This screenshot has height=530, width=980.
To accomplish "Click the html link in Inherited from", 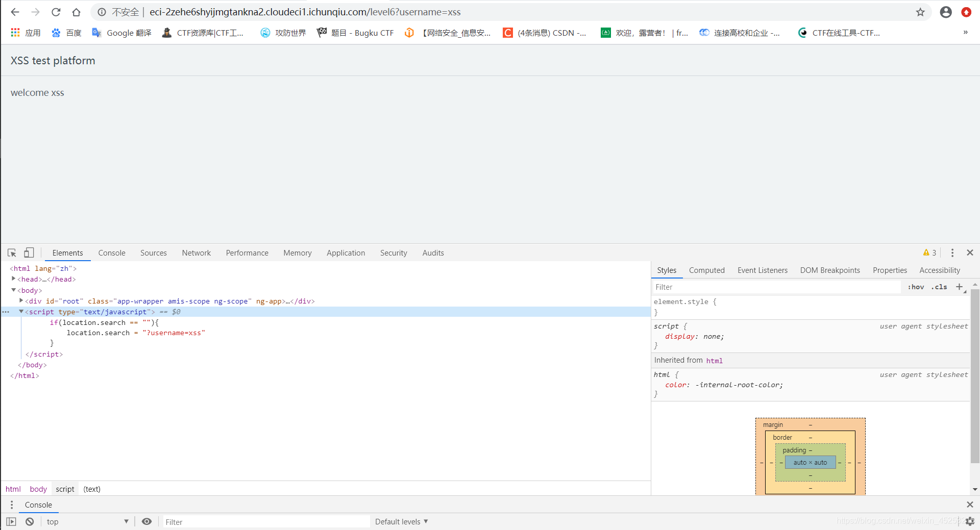I will click(715, 361).
